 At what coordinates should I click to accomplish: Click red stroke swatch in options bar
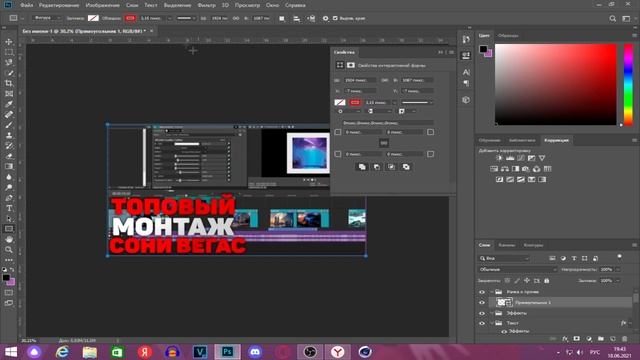(130, 18)
